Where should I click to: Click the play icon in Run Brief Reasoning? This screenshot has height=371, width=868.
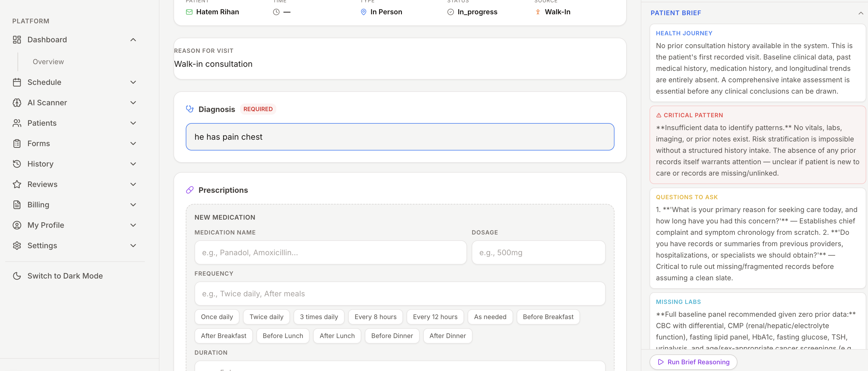coord(660,362)
